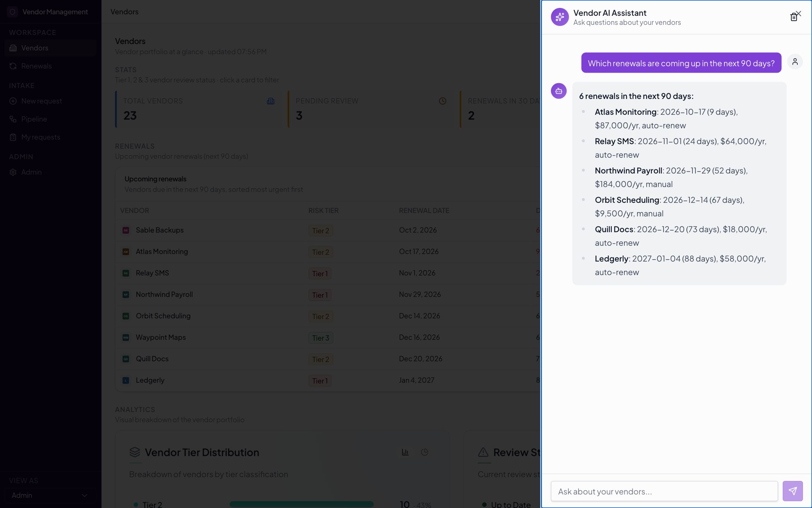
Task: Switch Tier Distribution to bar chart view
Action: point(405,452)
